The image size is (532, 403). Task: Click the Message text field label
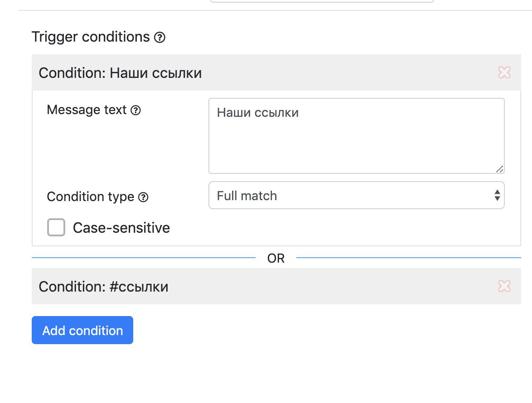point(87,110)
